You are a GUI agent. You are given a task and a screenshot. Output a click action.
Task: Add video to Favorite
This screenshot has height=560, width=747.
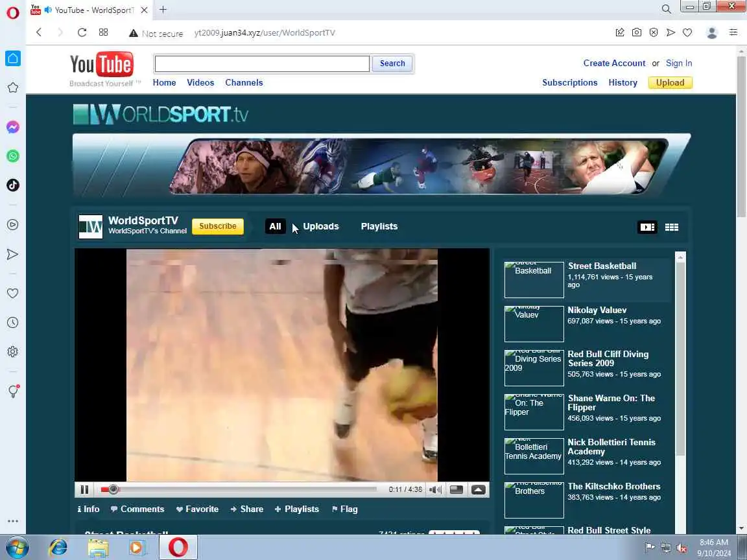tap(197, 509)
